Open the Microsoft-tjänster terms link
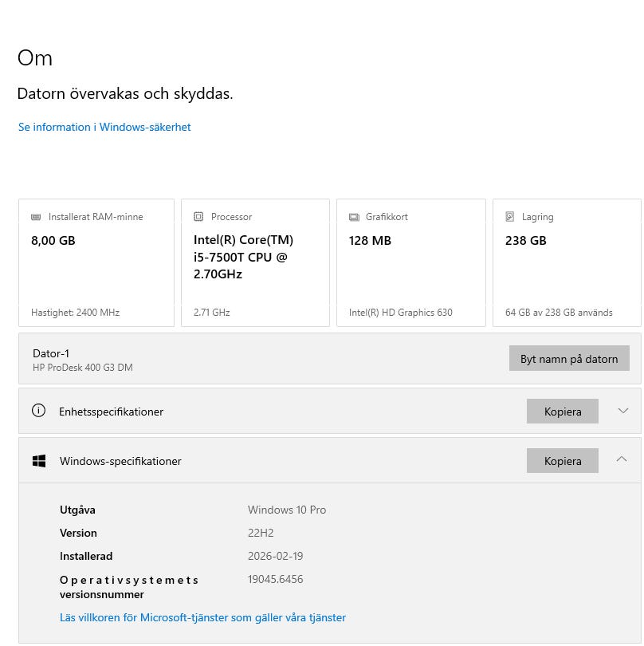The height and width of the screenshot is (646, 644). tap(202, 617)
